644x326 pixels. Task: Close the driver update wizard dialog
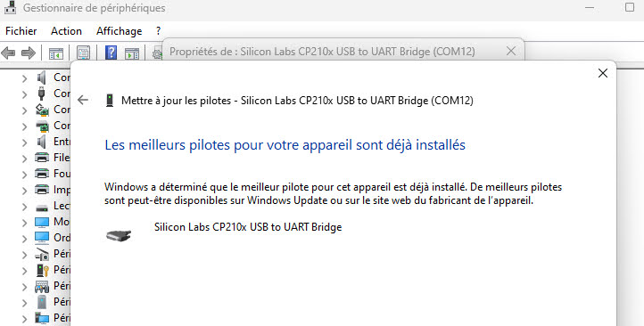pyautogui.click(x=602, y=73)
